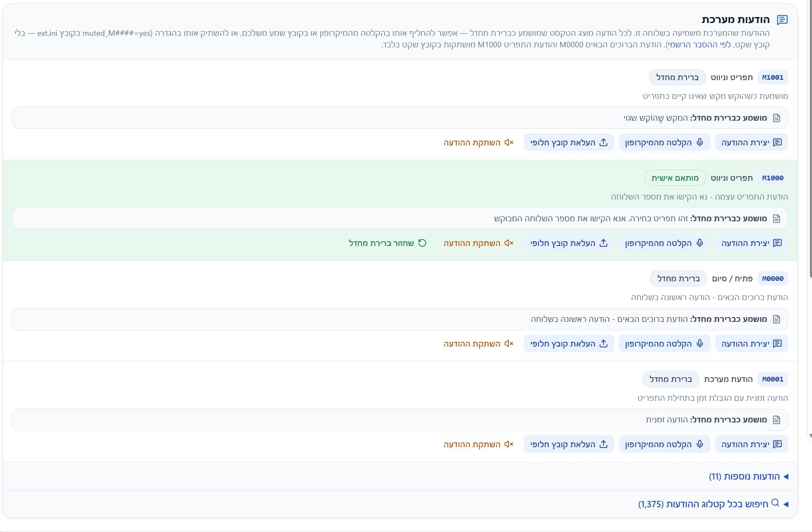This screenshot has width=812, height=532.
Task: Click שחזור ברירת מחדל for M1000
Action: tap(387, 243)
